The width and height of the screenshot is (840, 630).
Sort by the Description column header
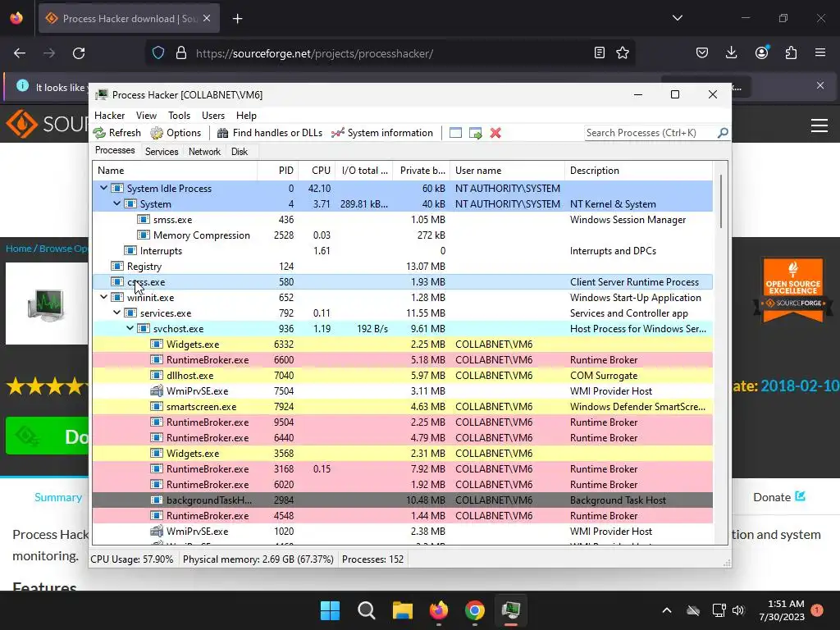point(638,171)
